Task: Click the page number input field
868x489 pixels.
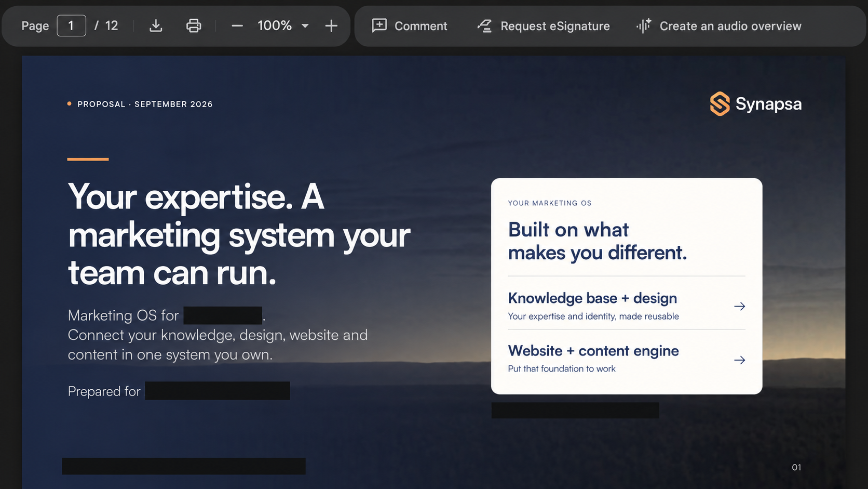Action: tap(71, 25)
